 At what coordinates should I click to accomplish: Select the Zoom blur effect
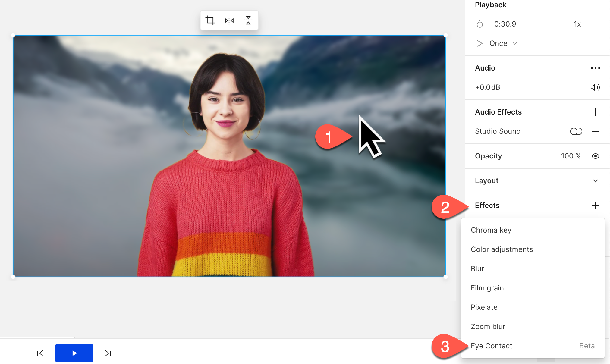tap(488, 326)
